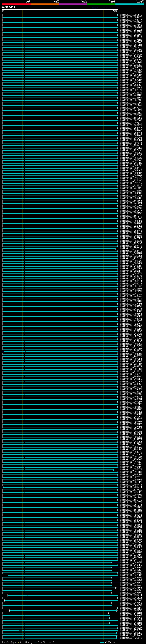Select hit label UniRef100_B6RAX2
Image resolution: width=146 pixels, height=644 pixels.
131,447
